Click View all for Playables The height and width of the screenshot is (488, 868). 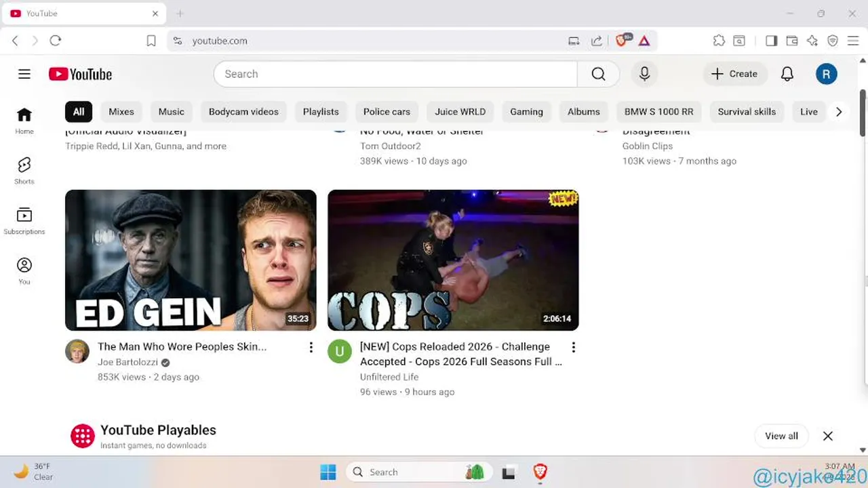pyautogui.click(x=781, y=436)
